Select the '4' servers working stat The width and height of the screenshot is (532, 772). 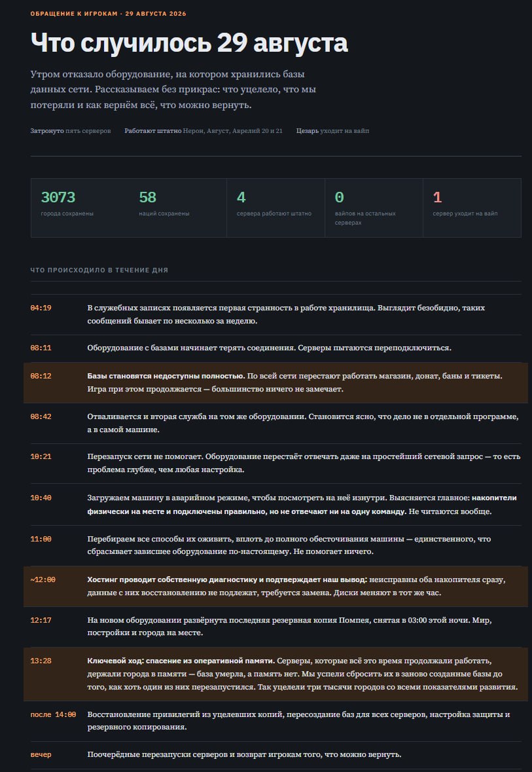(241, 198)
